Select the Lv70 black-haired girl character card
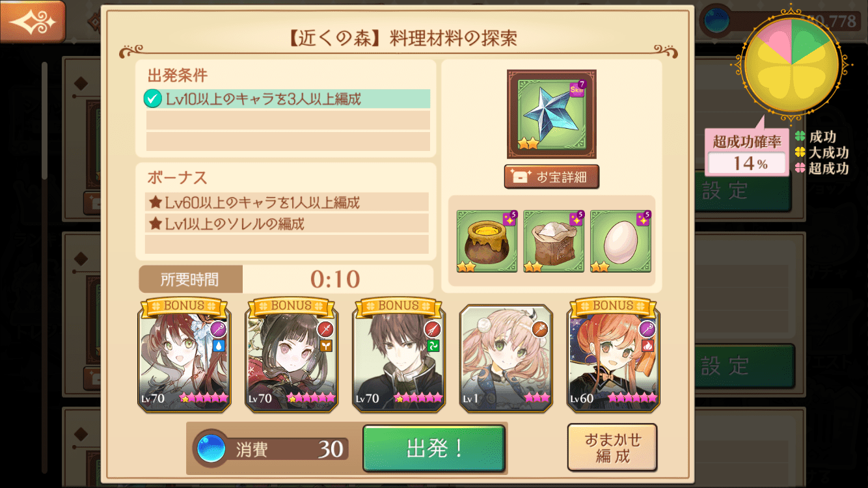Viewport: 868px width, 488px height. point(292,355)
